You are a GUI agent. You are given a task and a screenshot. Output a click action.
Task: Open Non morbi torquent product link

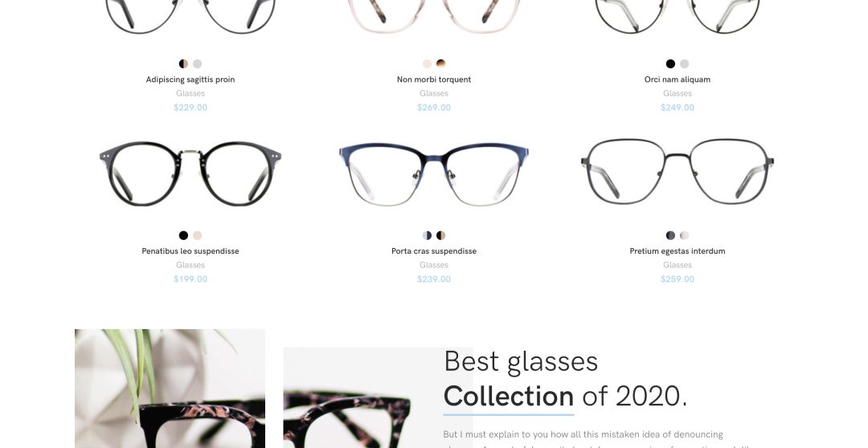pyautogui.click(x=434, y=79)
